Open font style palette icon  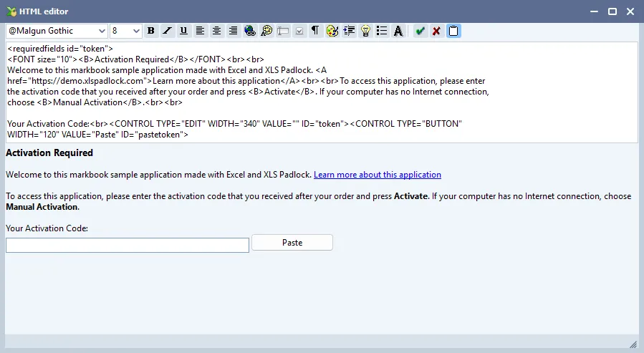pyautogui.click(x=266, y=31)
